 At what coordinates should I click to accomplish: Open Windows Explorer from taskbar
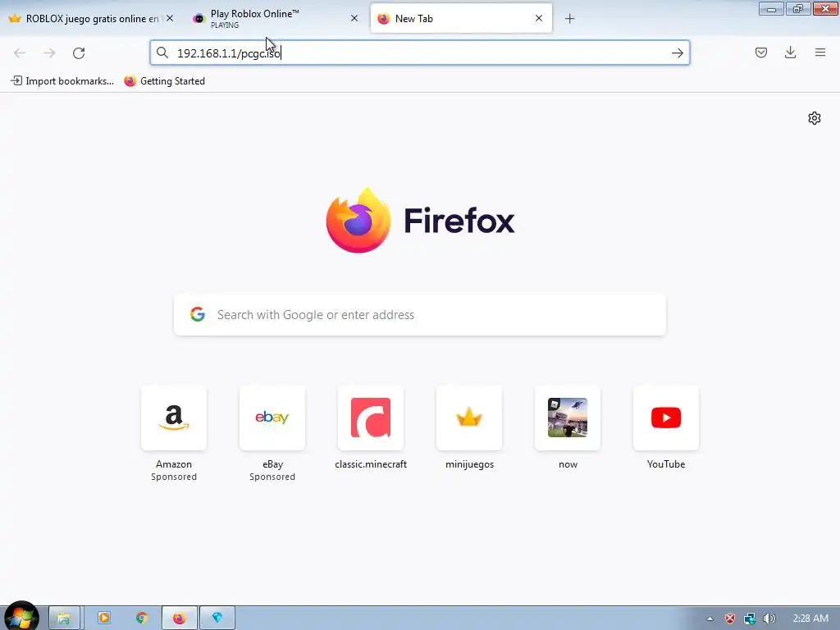point(64,619)
